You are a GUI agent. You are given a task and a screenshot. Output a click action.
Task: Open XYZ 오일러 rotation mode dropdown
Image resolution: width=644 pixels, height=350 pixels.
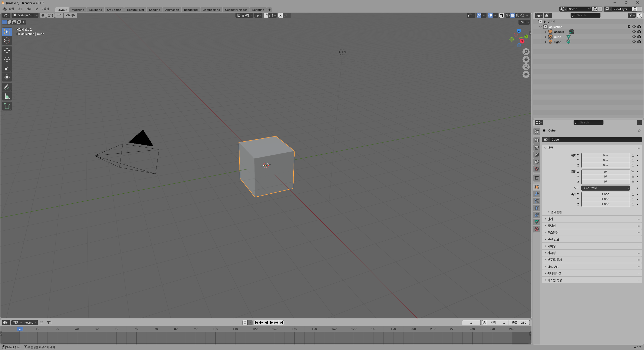605,188
